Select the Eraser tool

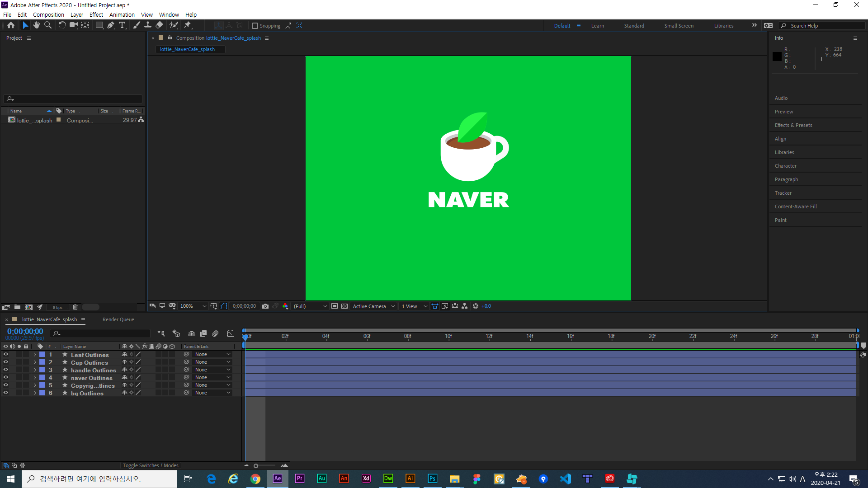click(x=159, y=25)
